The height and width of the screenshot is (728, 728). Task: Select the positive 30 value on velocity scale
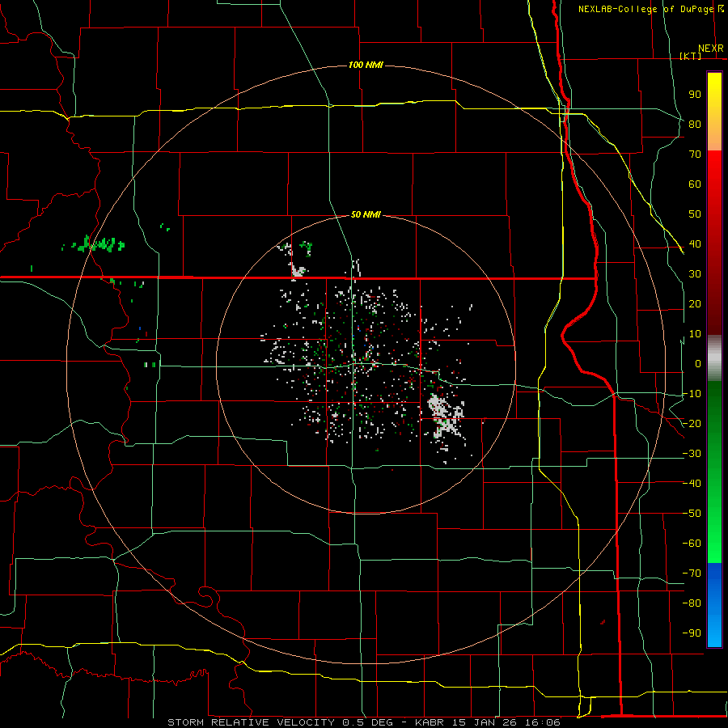pyautogui.click(x=695, y=274)
